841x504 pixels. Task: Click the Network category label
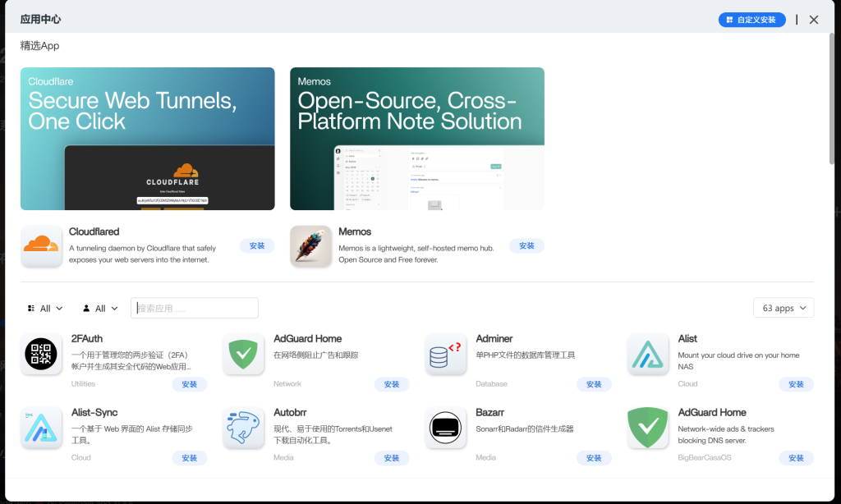[287, 384]
